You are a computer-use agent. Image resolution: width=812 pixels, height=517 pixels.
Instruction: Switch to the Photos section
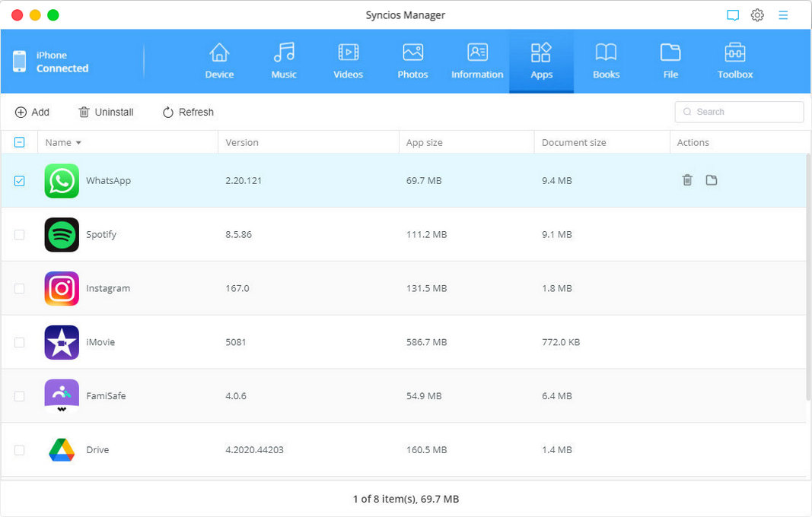412,61
